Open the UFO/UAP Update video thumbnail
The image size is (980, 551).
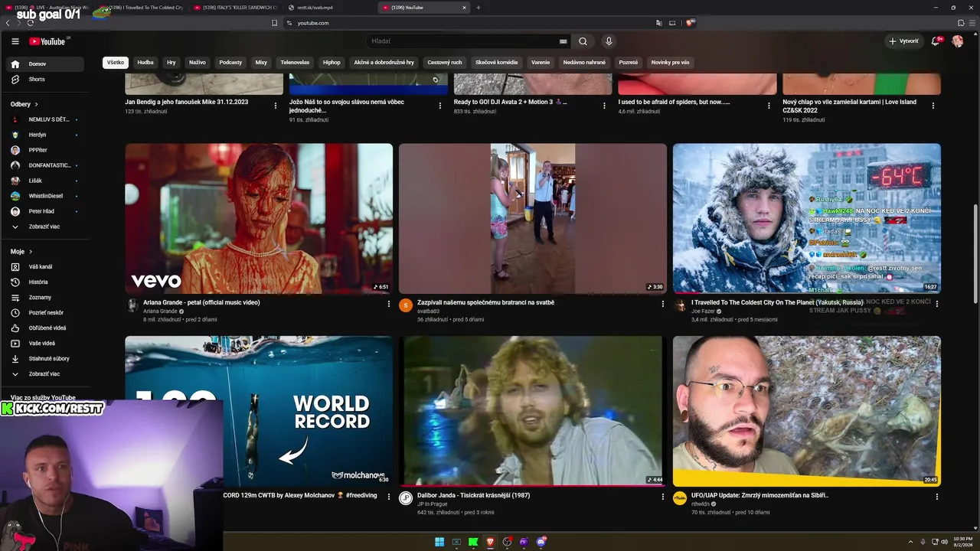click(807, 411)
